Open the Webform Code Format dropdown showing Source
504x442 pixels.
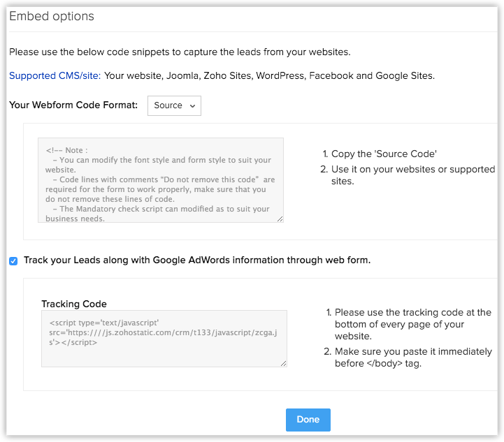(x=174, y=105)
